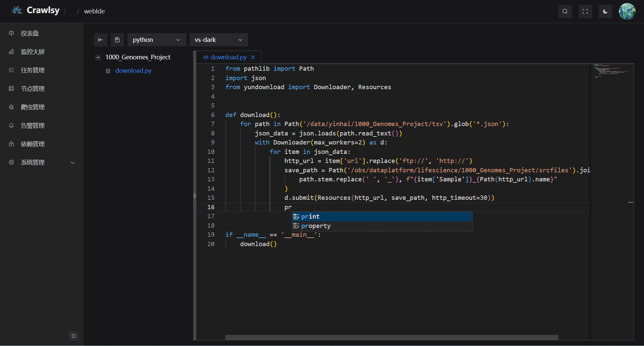The height and width of the screenshot is (346, 644).
Task: Open download.py in file tree
Action: 133,71
